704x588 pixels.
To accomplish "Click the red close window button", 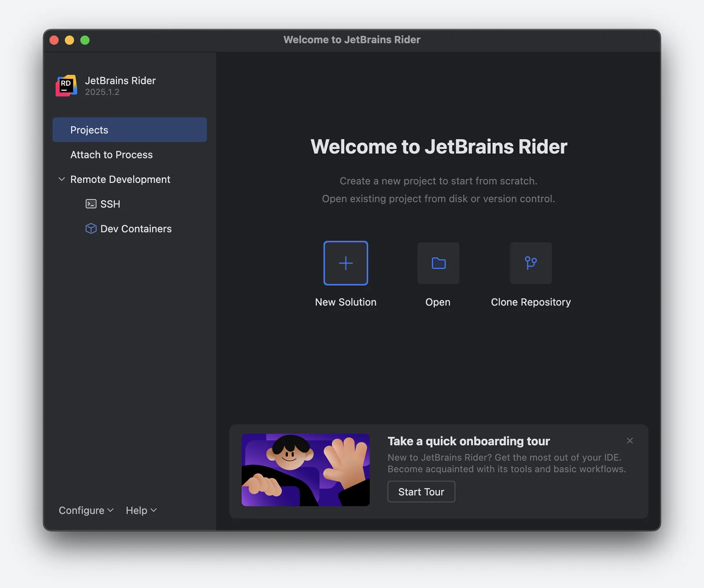I will pos(54,40).
